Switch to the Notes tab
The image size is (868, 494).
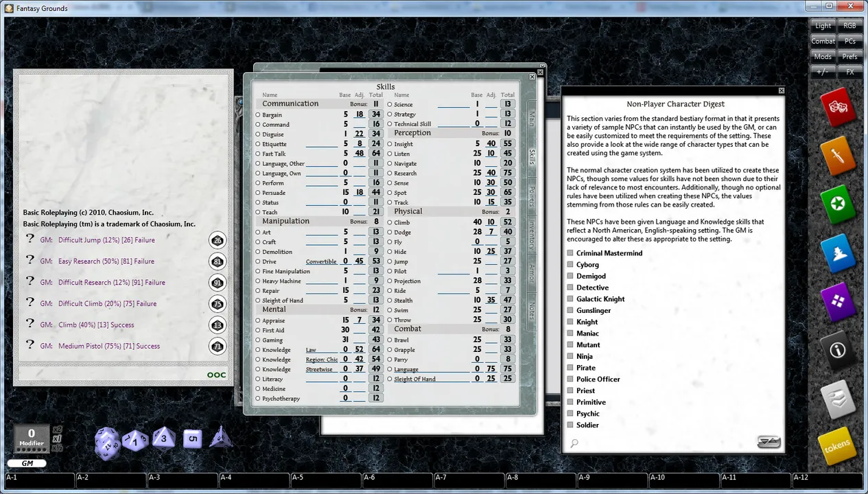pos(531,311)
